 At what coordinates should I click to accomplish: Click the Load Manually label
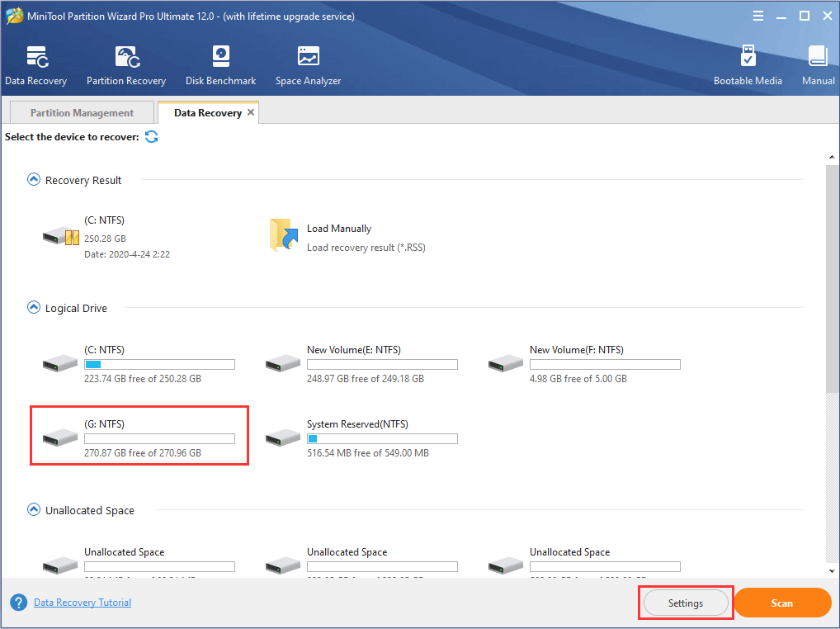(339, 229)
